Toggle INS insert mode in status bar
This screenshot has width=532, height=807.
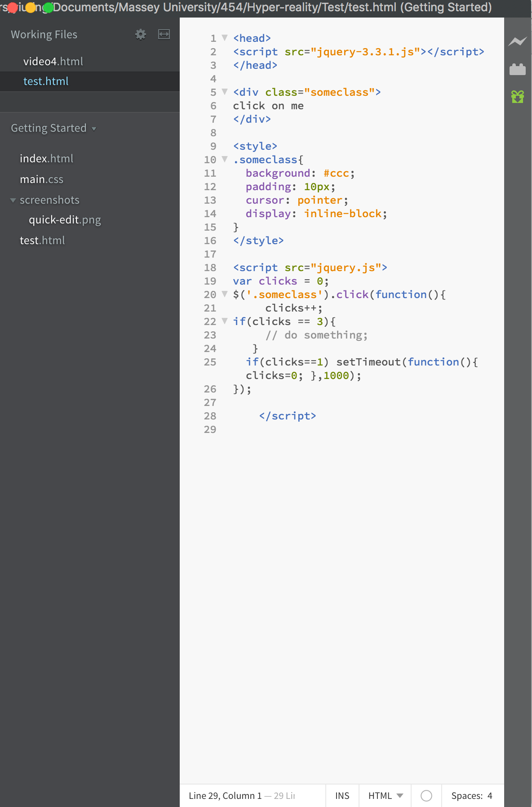pyautogui.click(x=342, y=796)
